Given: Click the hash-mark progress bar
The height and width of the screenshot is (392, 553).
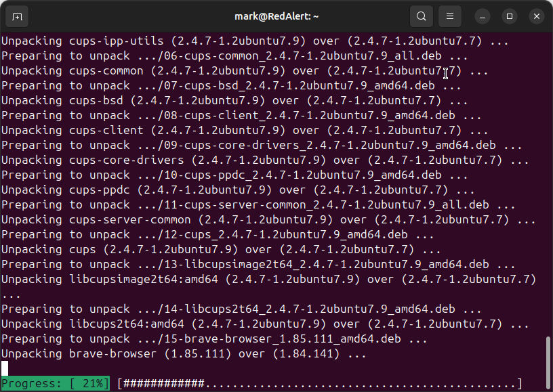Looking at the screenshot, I should click(319, 384).
